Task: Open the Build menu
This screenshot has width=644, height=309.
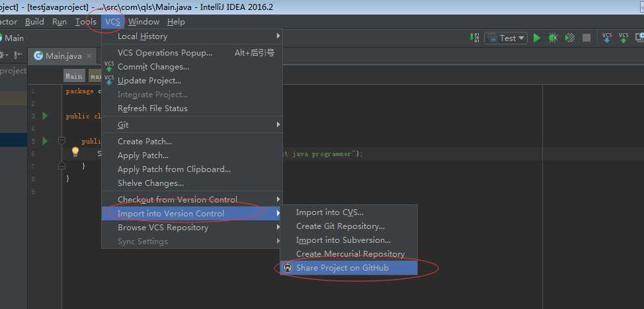Action: point(34,22)
